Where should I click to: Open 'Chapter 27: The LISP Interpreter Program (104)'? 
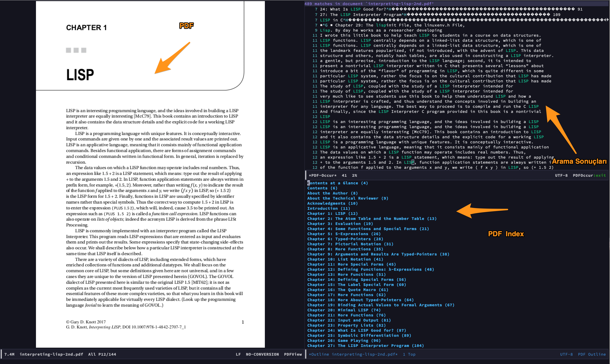coord(365,346)
